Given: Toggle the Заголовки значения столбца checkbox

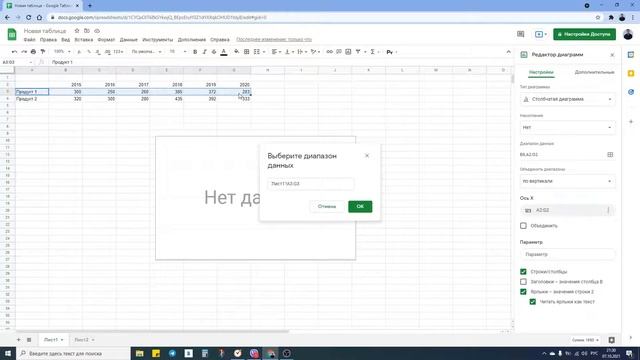Looking at the screenshot, I should [523, 282].
